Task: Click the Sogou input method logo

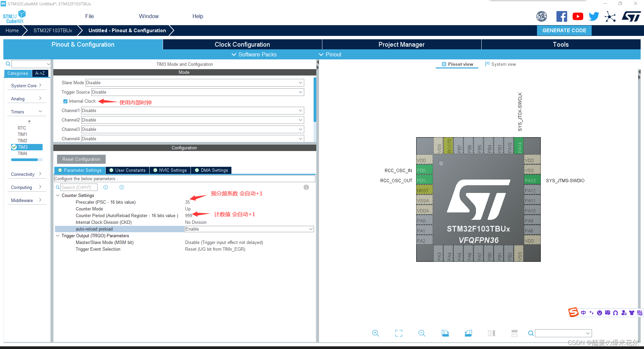Action: tap(573, 312)
